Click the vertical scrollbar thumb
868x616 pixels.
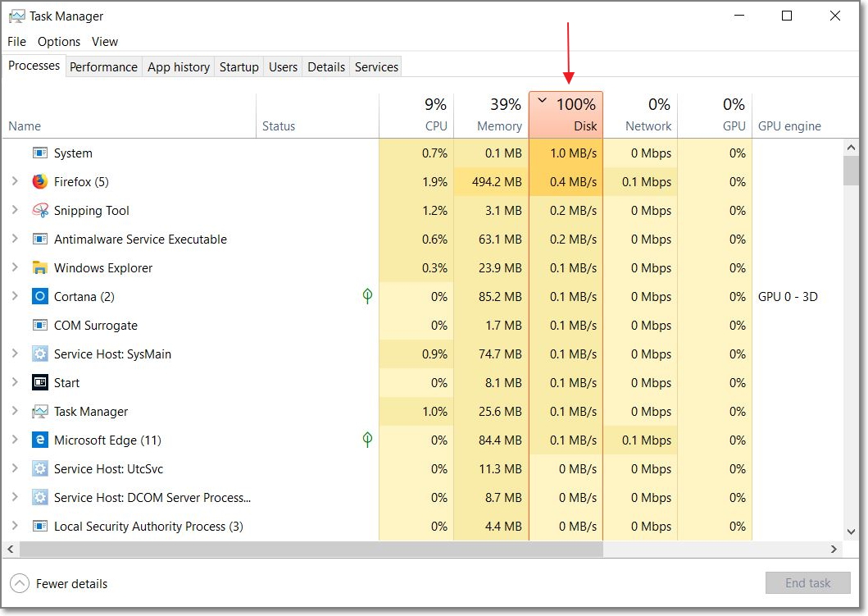tap(852, 171)
